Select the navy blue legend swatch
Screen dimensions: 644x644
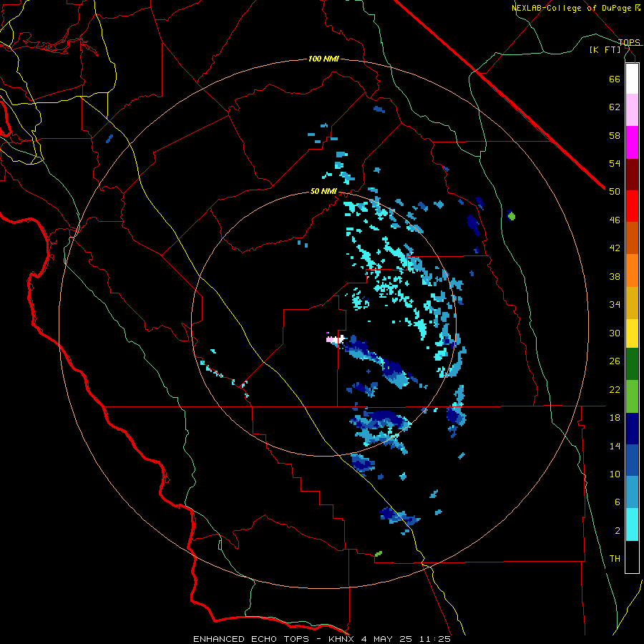(x=632, y=429)
